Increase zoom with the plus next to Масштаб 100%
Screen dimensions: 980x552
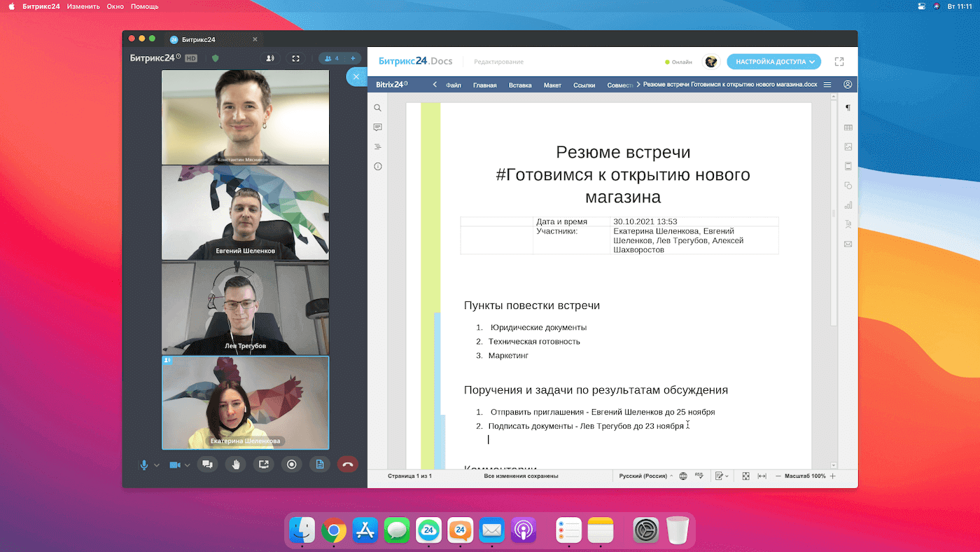(x=833, y=476)
